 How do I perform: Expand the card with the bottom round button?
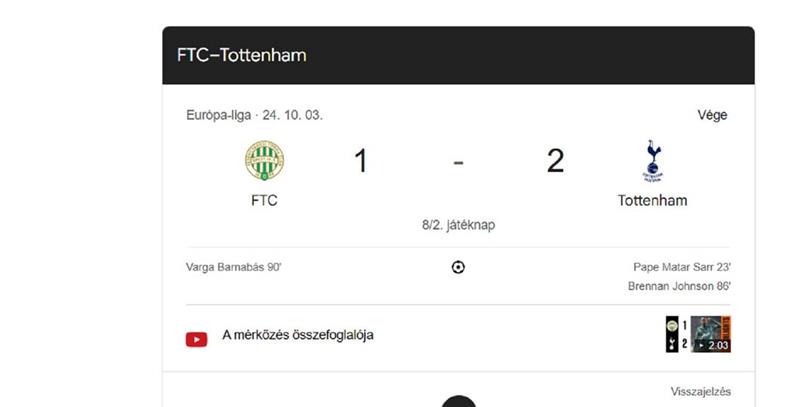click(459, 402)
